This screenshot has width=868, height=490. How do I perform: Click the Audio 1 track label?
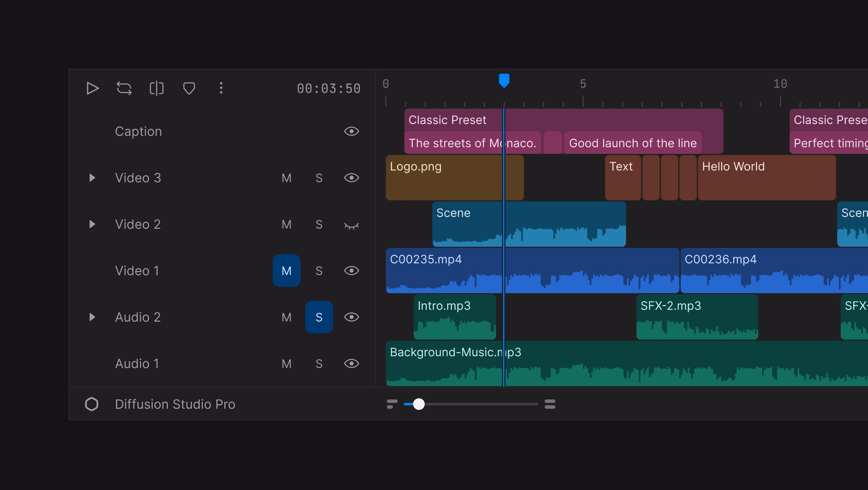137,364
